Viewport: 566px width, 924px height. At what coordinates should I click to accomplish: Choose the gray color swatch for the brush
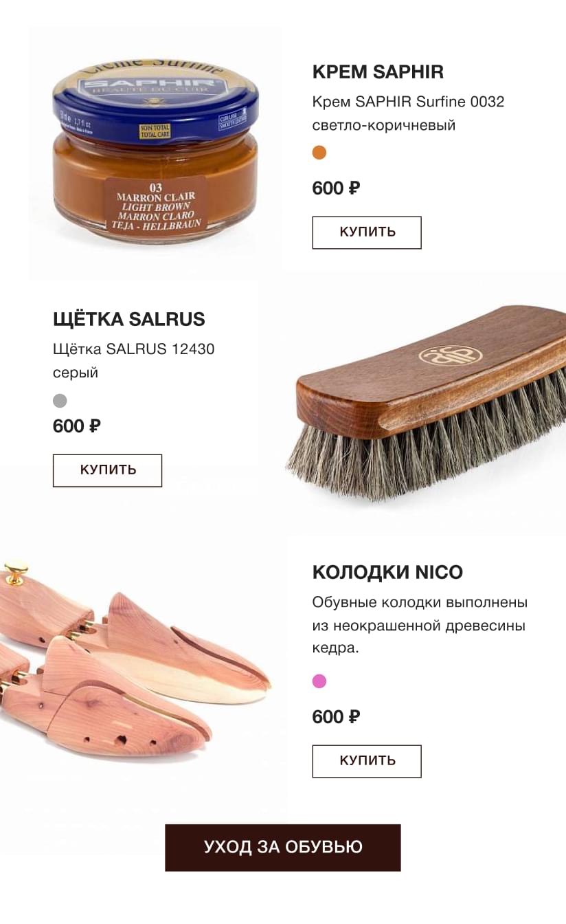click(60, 401)
